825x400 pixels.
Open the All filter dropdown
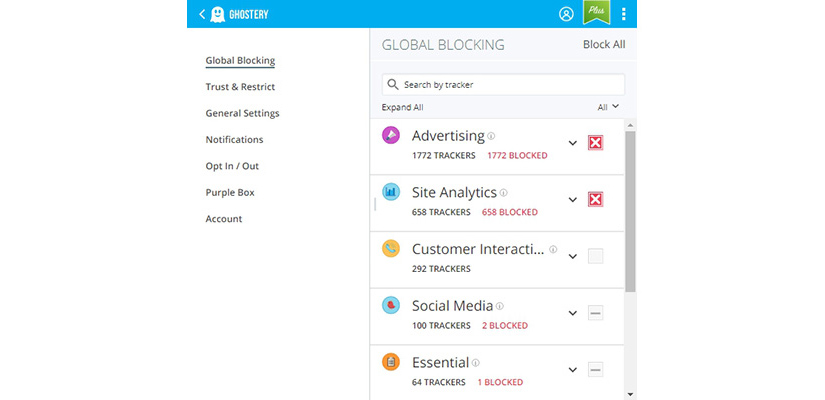(608, 107)
